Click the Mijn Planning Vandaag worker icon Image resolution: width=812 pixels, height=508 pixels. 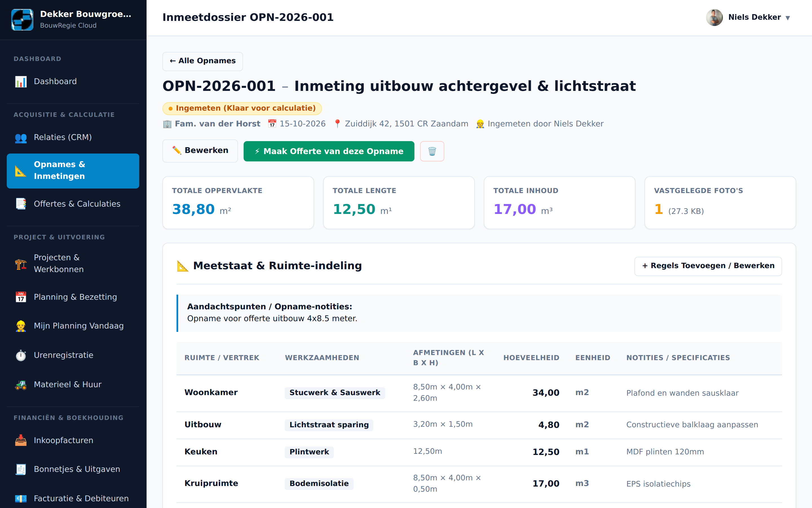coord(21,326)
